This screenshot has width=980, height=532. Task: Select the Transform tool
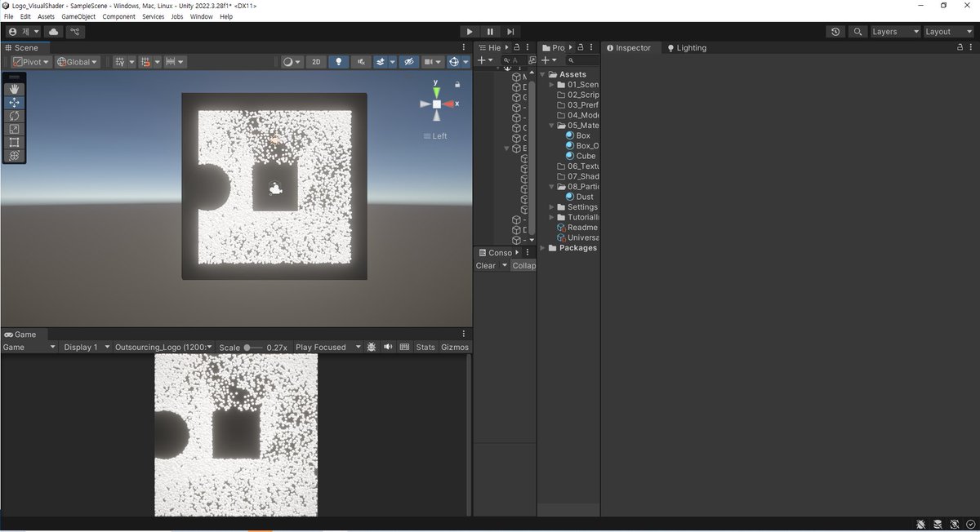pyautogui.click(x=15, y=155)
